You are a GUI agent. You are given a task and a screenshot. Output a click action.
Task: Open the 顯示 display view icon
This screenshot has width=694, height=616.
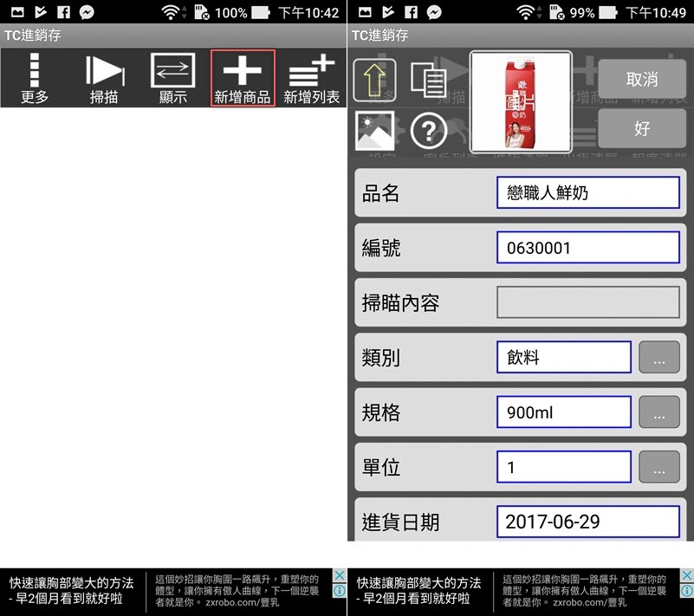coord(172,78)
